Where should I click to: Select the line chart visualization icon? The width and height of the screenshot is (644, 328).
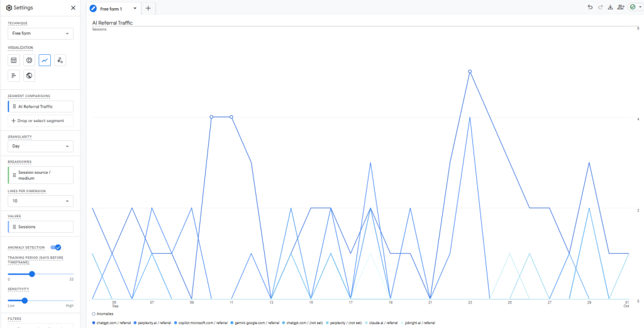(45, 60)
